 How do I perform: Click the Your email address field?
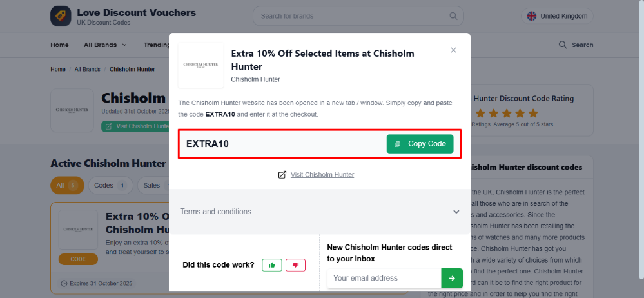pos(384,278)
